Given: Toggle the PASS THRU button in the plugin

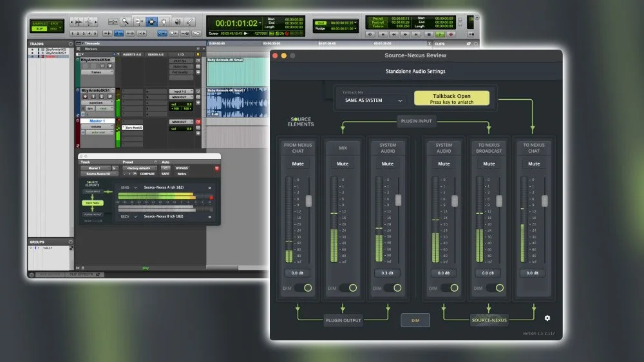Looking at the screenshot, I should (93, 203).
